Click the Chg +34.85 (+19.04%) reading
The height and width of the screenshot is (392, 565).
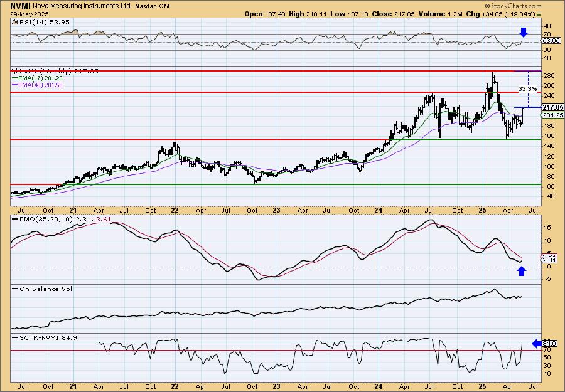(501, 14)
